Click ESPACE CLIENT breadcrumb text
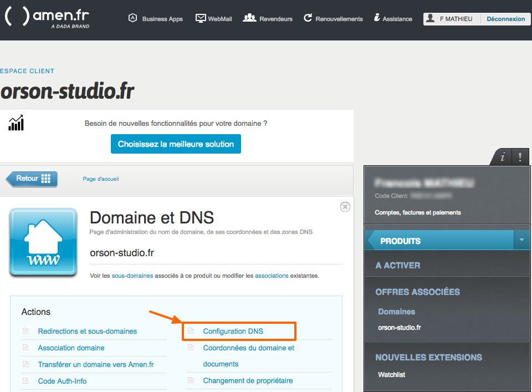The image size is (532, 392). 27,71
